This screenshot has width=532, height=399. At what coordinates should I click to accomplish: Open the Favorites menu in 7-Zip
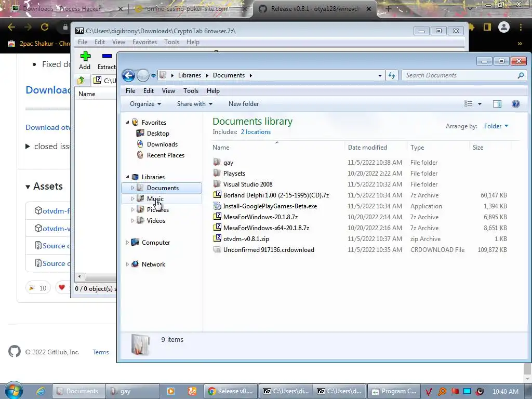coord(144,42)
